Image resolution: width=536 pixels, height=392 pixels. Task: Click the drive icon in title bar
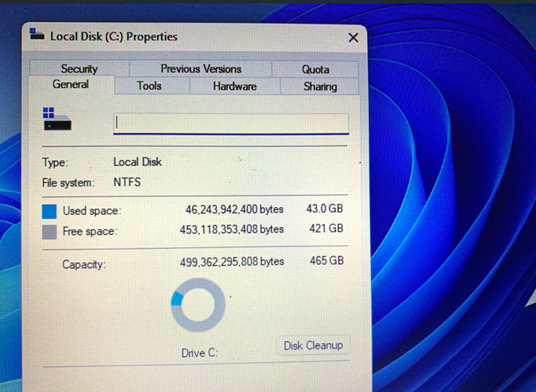pos(36,34)
